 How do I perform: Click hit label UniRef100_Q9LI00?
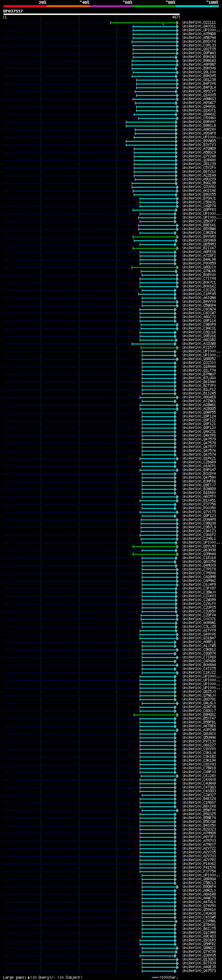click(199, 72)
